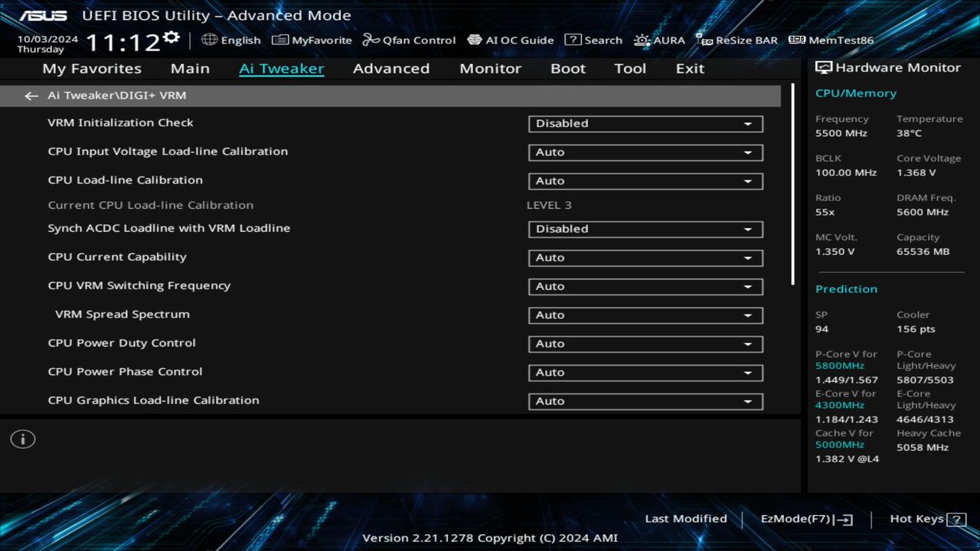This screenshot has height=551, width=980.
Task: Open the ReSize BAR option
Action: (736, 40)
